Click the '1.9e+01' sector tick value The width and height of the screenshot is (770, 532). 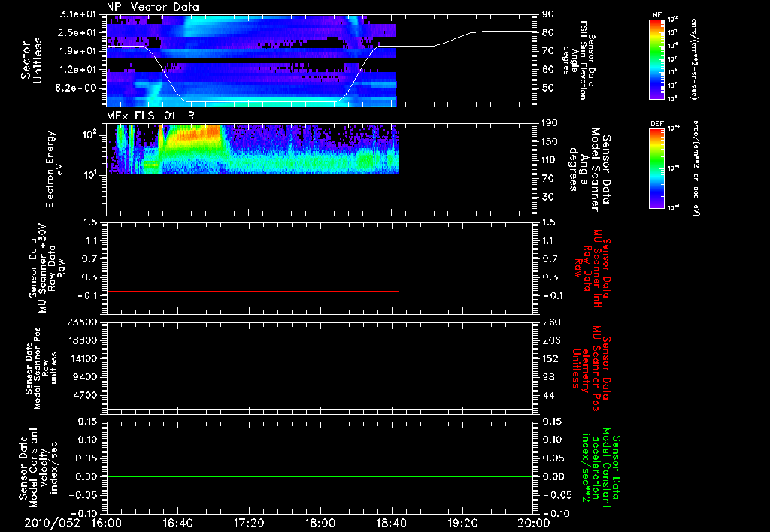coord(78,51)
